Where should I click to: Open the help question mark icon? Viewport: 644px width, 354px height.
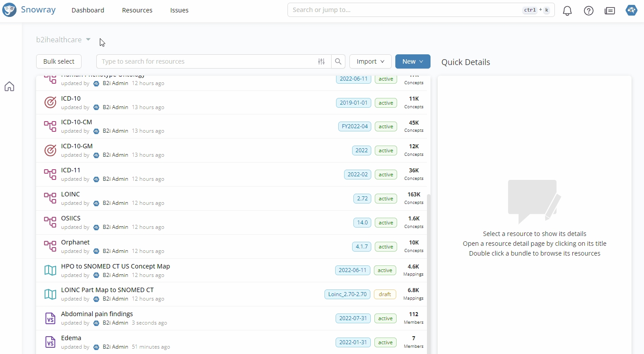[x=589, y=11]
